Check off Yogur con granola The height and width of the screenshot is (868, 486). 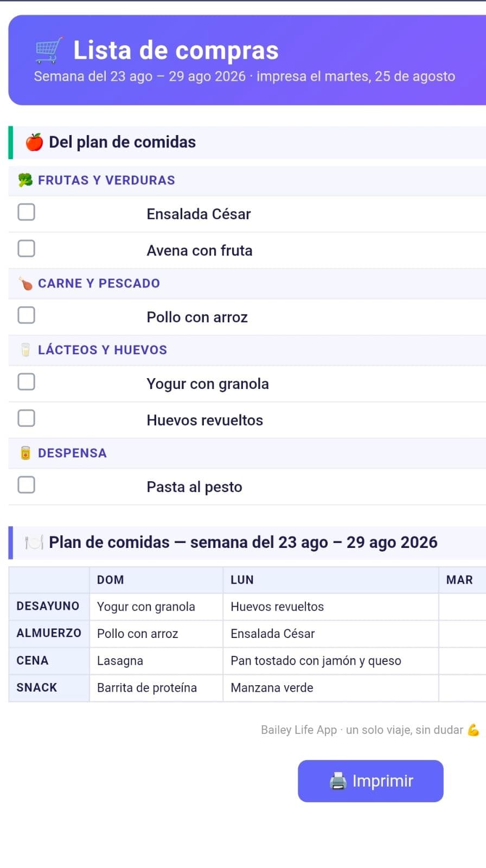pos(27,382)
